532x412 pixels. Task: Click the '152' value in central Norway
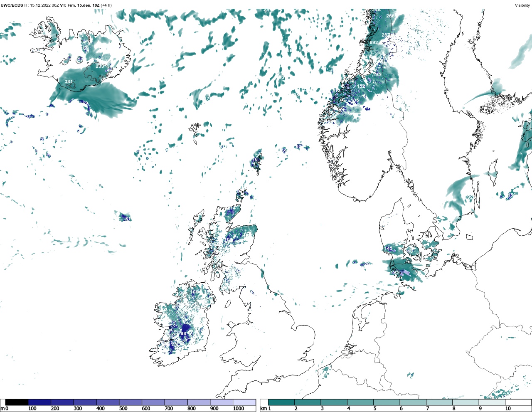(361, 86)
